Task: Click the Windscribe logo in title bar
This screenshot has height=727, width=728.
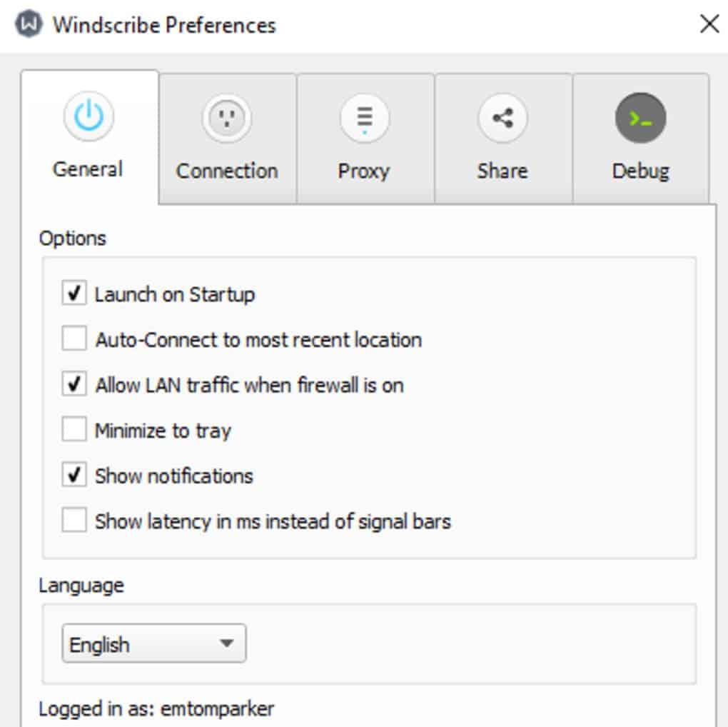Action: coord(29,24)
